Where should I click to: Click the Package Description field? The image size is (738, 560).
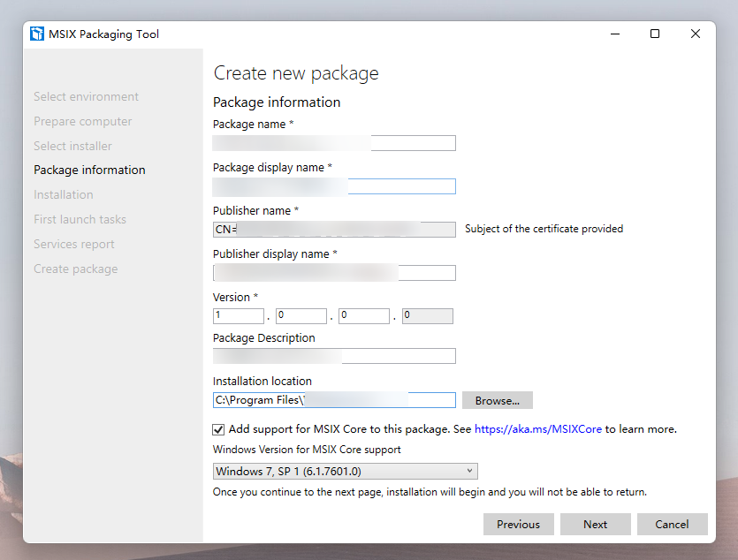click(x=334, y=356)
